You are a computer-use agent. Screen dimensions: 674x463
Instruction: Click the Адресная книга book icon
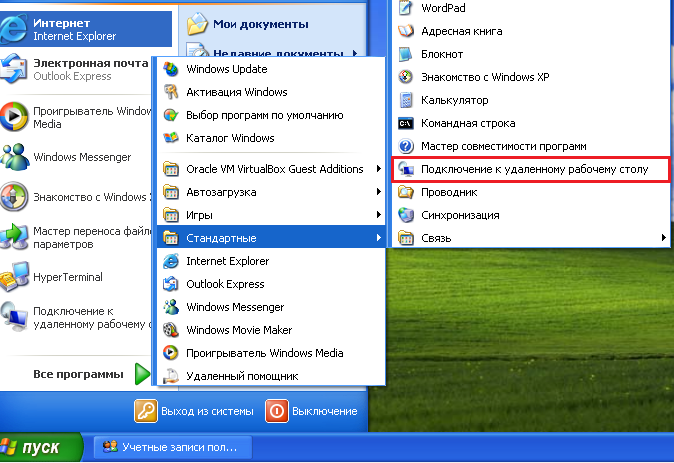click(406, 31)
